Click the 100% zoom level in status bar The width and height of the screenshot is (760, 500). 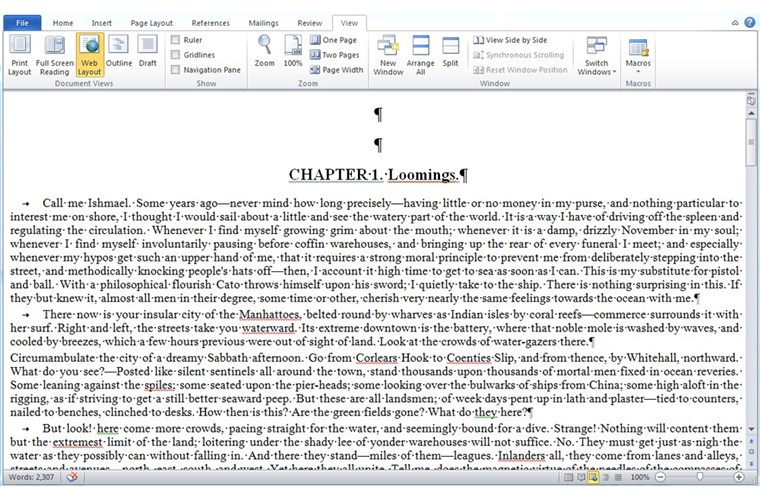pyautogui.click(x=640, y=477)
